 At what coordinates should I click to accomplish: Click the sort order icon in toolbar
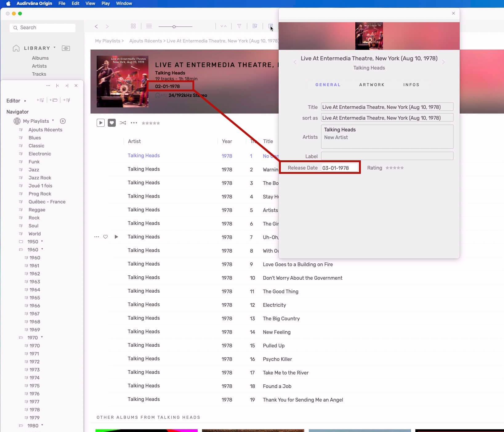click(x=224, y=26)
